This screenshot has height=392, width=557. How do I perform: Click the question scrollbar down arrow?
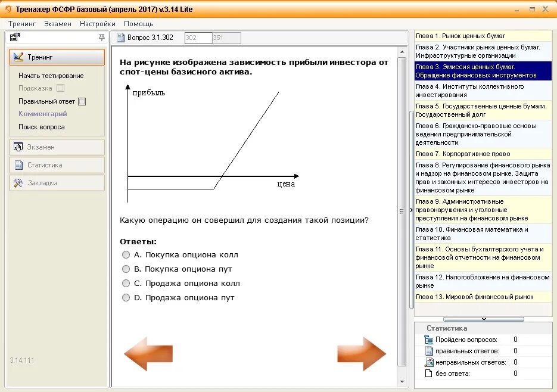[402, 382]
